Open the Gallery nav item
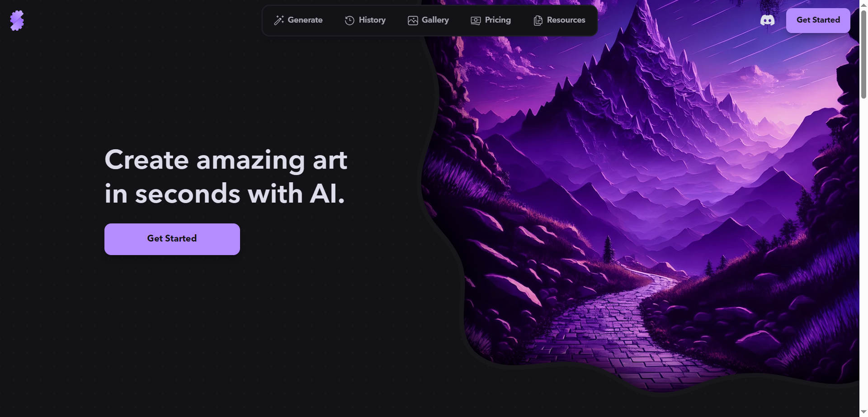 [428, 20]
